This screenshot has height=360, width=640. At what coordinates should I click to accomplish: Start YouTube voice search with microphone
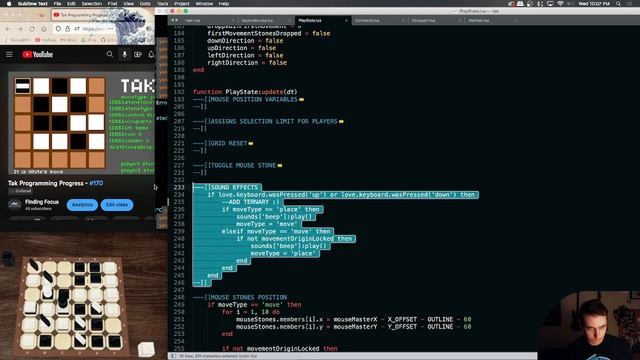(124, 54)
